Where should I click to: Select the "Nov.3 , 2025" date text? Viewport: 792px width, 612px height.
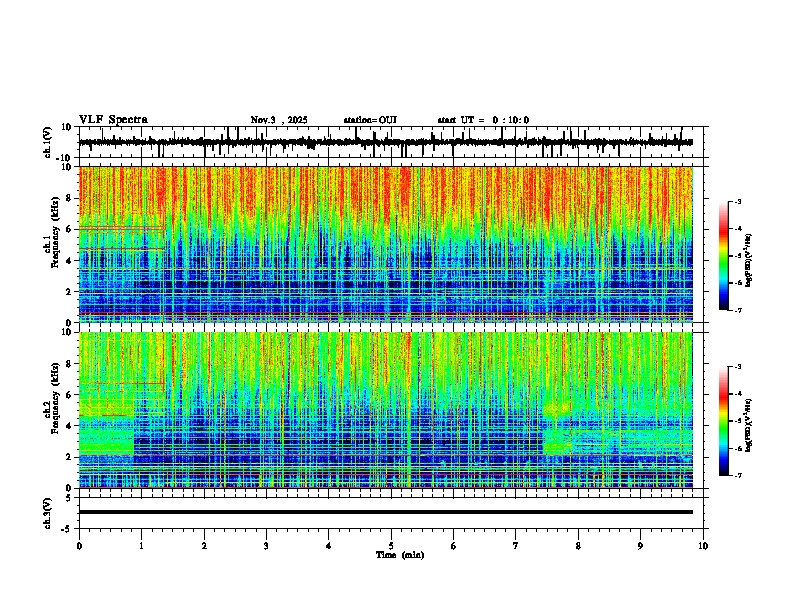click(279, 120)
